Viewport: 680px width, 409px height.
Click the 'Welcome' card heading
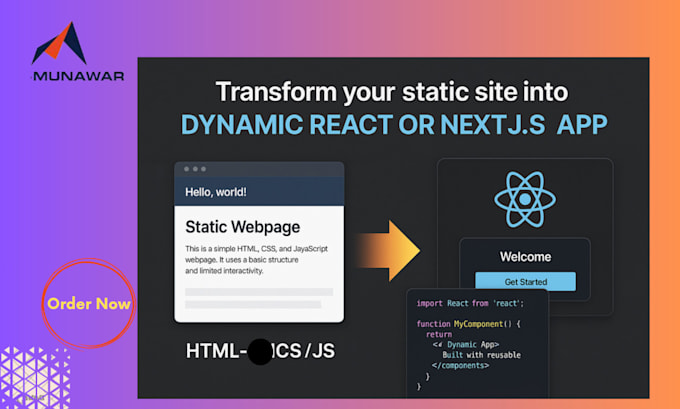click(525, 257)
